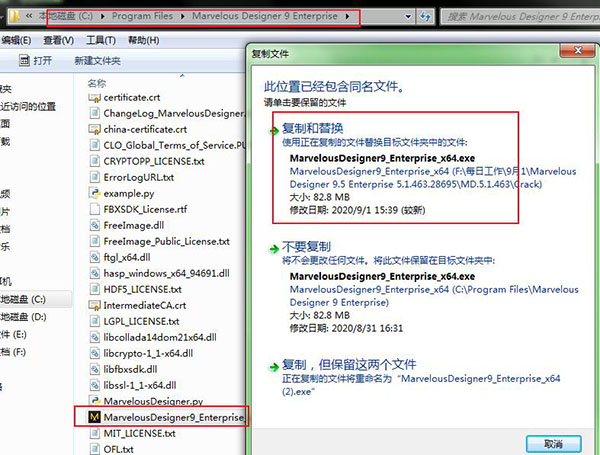Click the libssl-1_1-x64.dll file icon
Screen dimensions: 600x455
pyautogui.click(x=94, y=385)
